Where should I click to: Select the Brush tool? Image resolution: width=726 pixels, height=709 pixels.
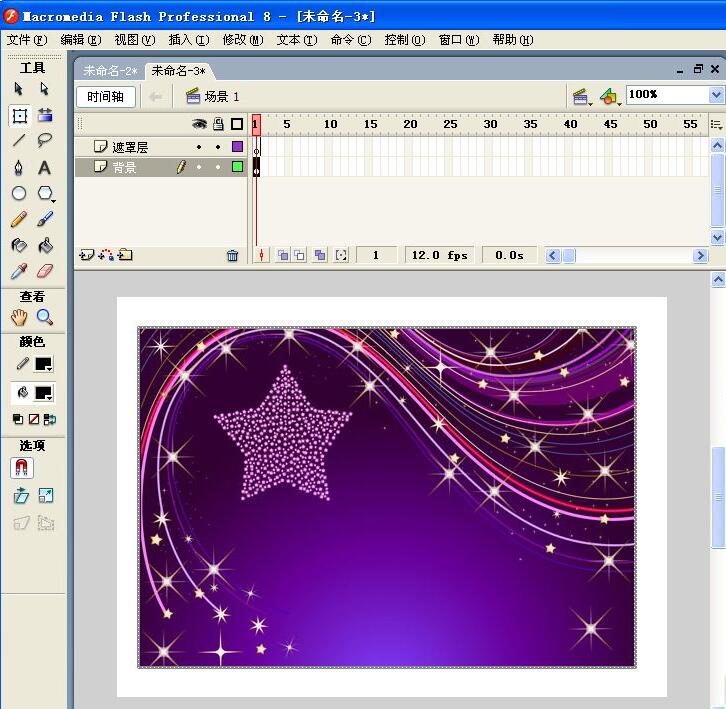tap(45, 219)
